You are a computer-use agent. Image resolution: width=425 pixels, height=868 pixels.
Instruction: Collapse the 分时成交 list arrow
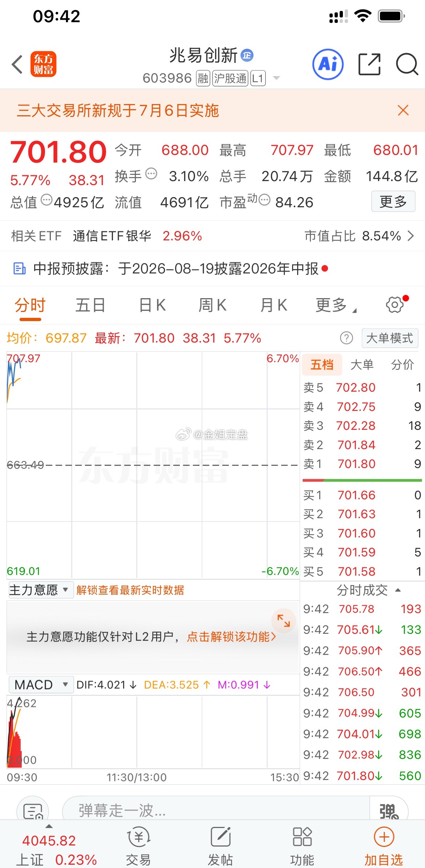(398, 590)
